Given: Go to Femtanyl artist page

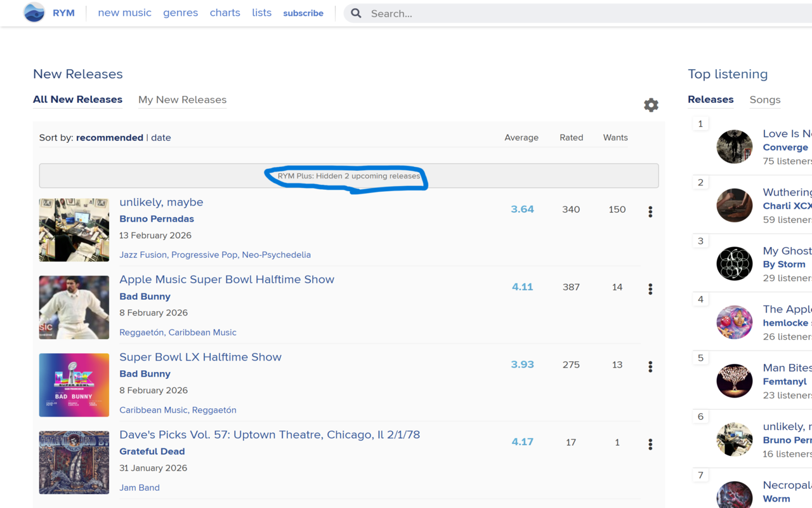Looking at the screenshot, I should coord(785,382).
